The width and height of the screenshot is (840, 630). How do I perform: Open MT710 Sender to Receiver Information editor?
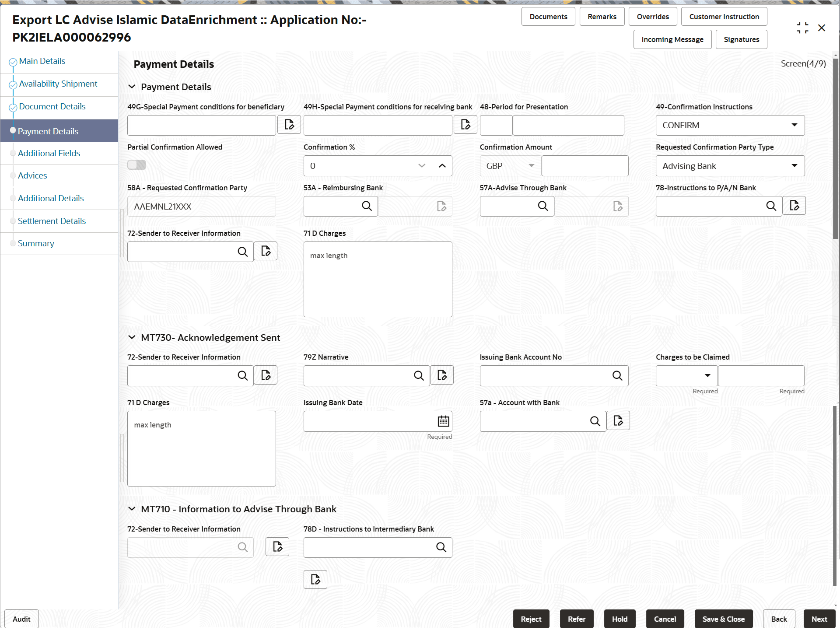pyautogui.click(x=277, y=546)
